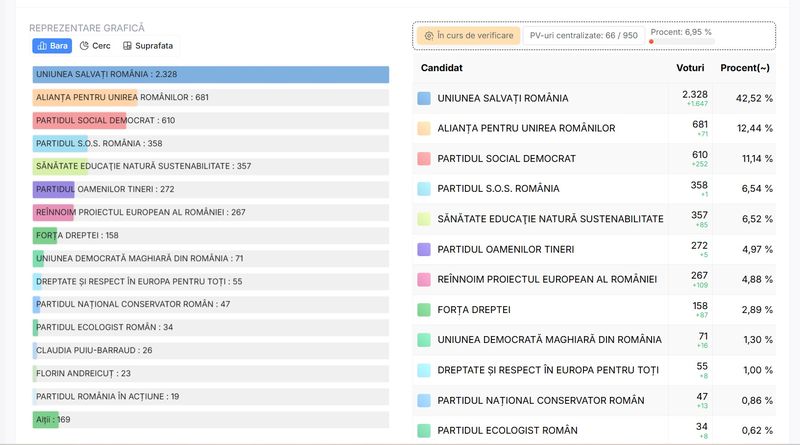The image size is (800, 445).
Task: Click the purple swatch beside Partidul Oamenilor Tineri
Action: pos(424,249)
